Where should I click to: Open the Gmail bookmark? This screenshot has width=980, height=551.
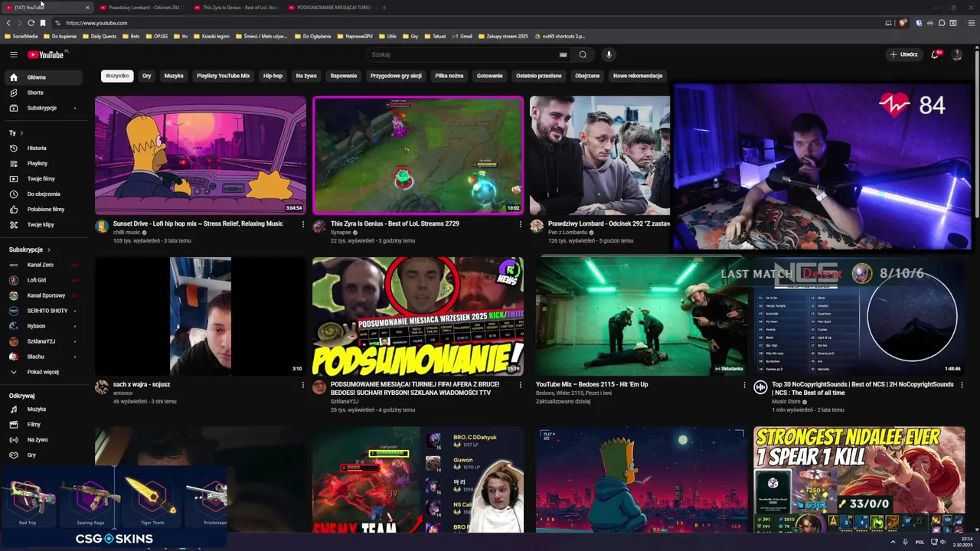pos(462,36)
